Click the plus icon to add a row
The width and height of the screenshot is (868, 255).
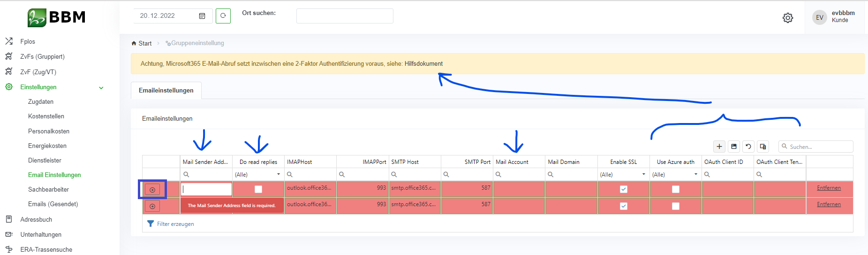[719, 147]
